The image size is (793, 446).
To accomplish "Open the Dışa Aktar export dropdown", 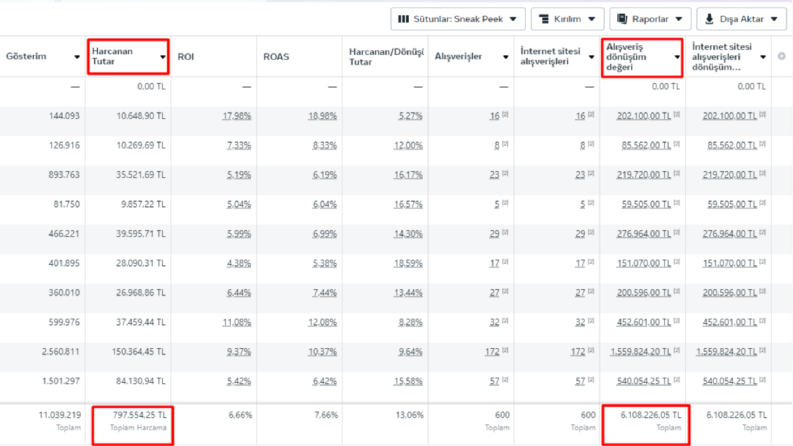I will 741,19.
